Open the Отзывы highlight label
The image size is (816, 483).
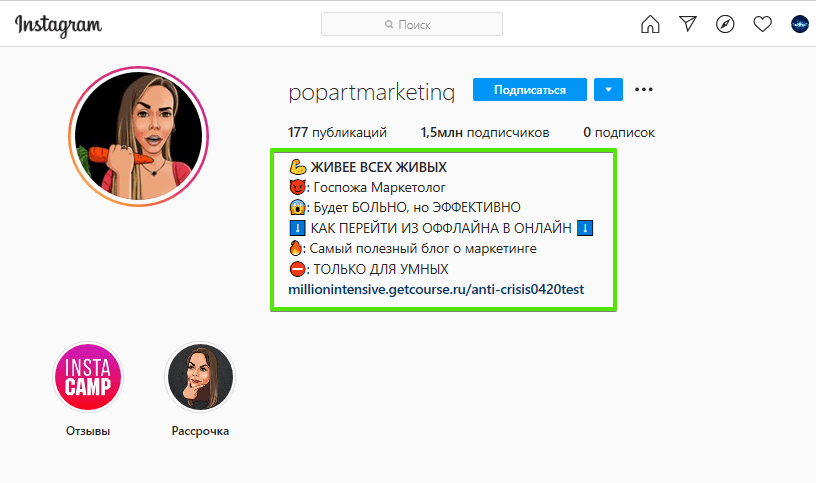(88, 431)
